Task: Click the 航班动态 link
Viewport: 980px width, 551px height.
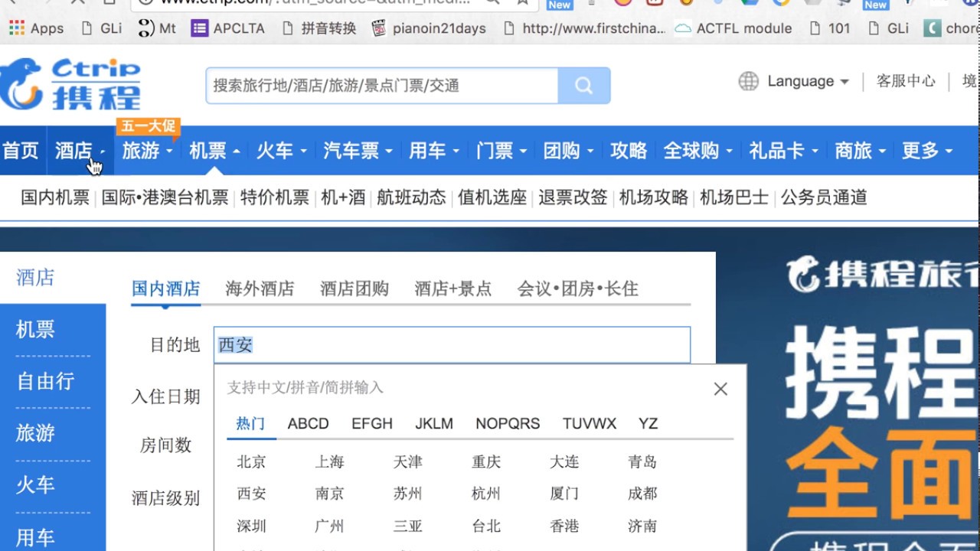Action: pos(411,197)
